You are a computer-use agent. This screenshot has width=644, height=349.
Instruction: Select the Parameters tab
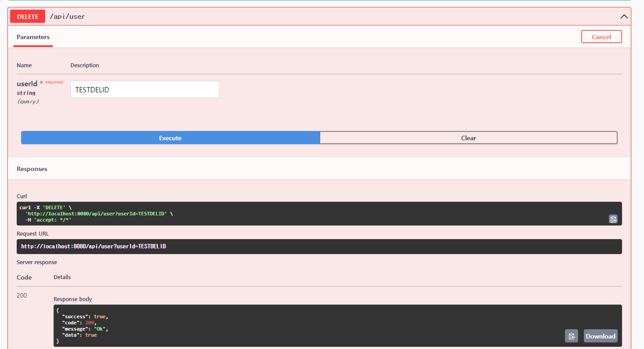pos(33,37)
